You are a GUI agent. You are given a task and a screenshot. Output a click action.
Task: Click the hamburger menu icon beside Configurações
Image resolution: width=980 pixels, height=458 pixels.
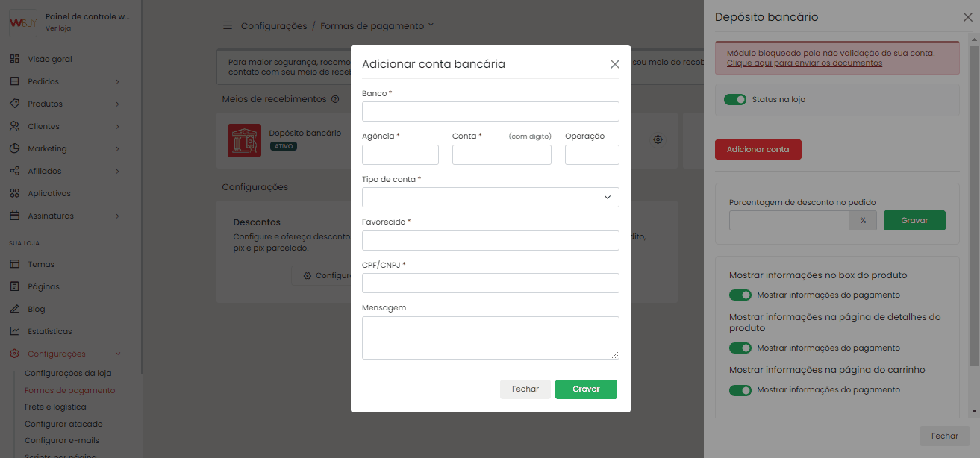228,26
